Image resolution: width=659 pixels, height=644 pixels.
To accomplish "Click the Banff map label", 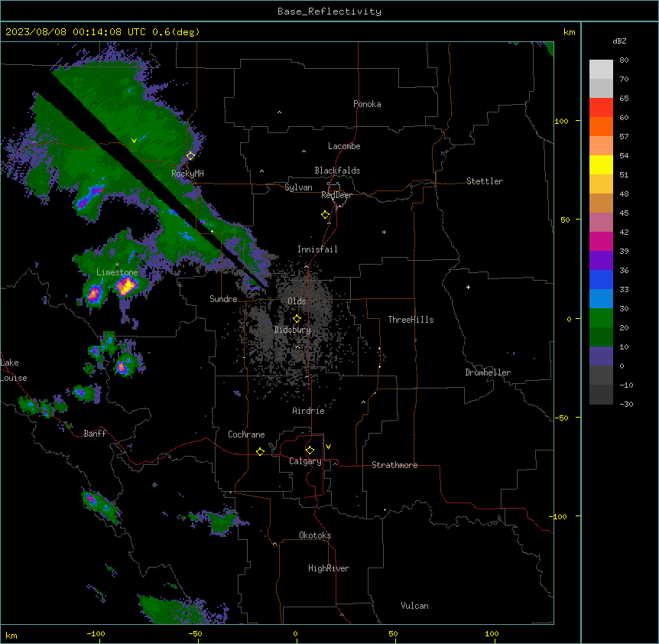I will pyautogui.click(x=95, y=434).
